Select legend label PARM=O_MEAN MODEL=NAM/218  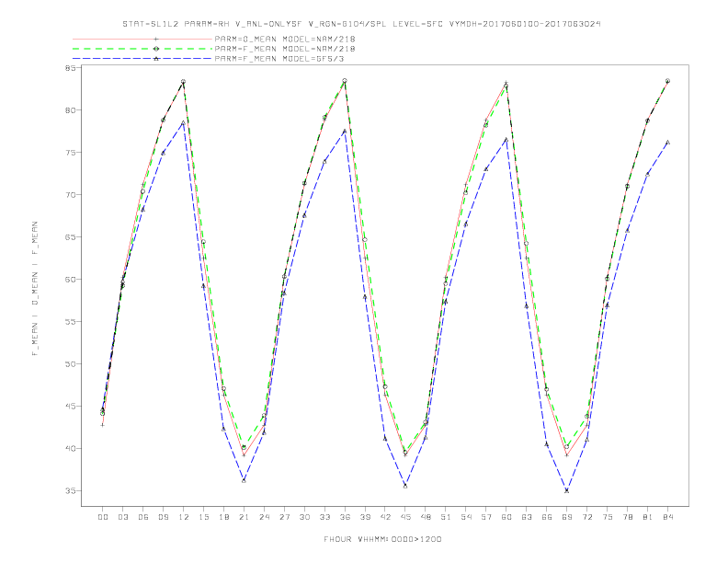click(285, 39)
